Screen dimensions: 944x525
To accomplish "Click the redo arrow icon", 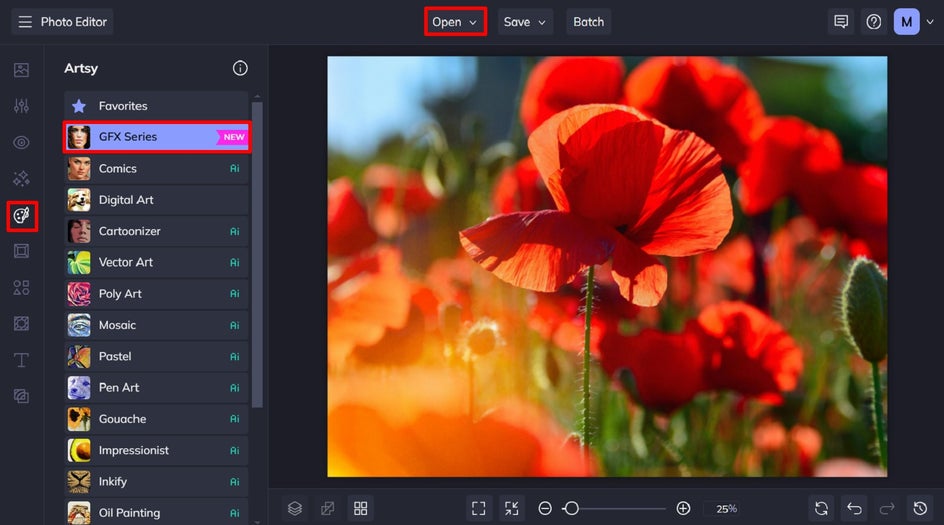I will point(887,509).
